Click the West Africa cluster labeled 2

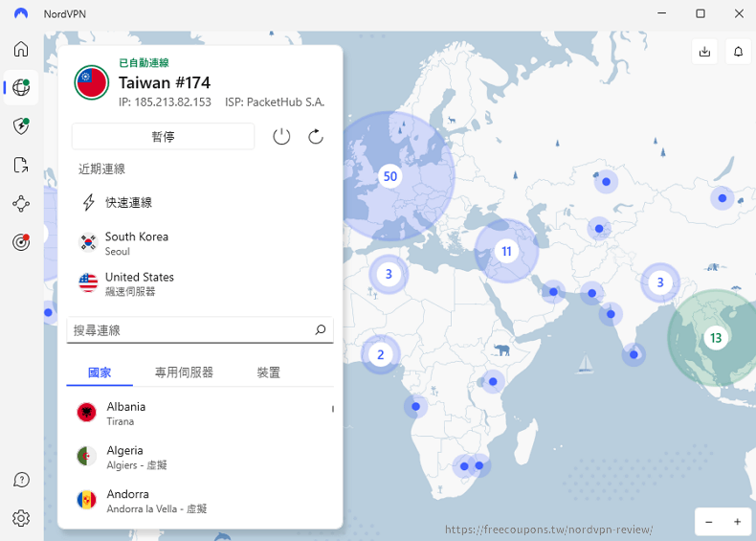click(x=381, y=354)
